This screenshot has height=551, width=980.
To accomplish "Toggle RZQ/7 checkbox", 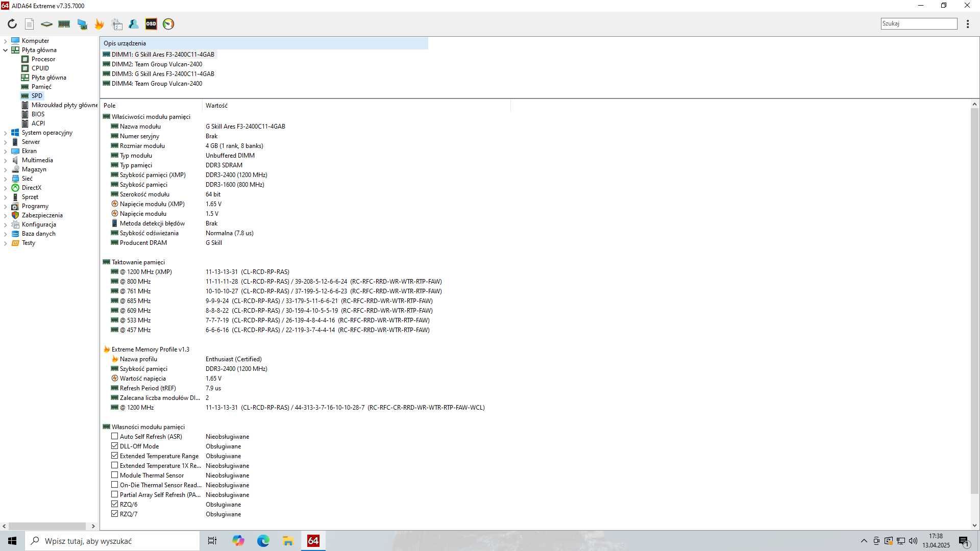I will 114,514.
